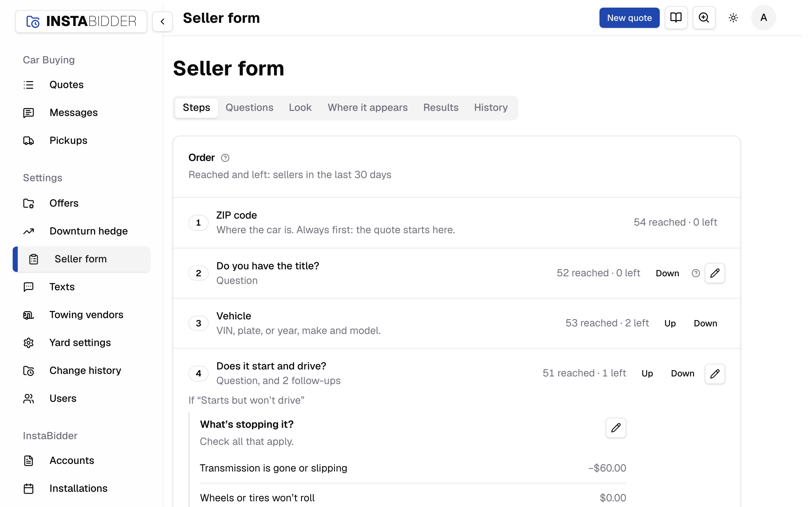Viewport: 812px width, 507px height.
Task: Click the magnifier search icon in header
Action: (x=704, y=18)
